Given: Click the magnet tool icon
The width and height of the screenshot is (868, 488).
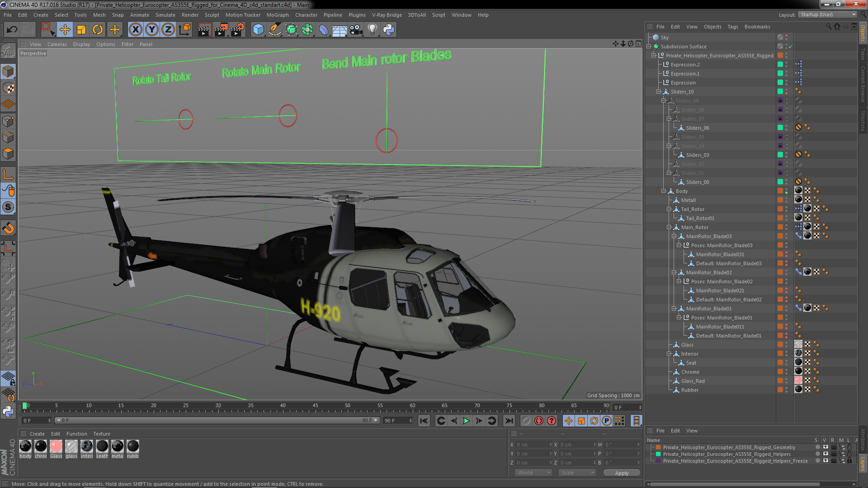Looking at the screenshot, I should [8, 228].
